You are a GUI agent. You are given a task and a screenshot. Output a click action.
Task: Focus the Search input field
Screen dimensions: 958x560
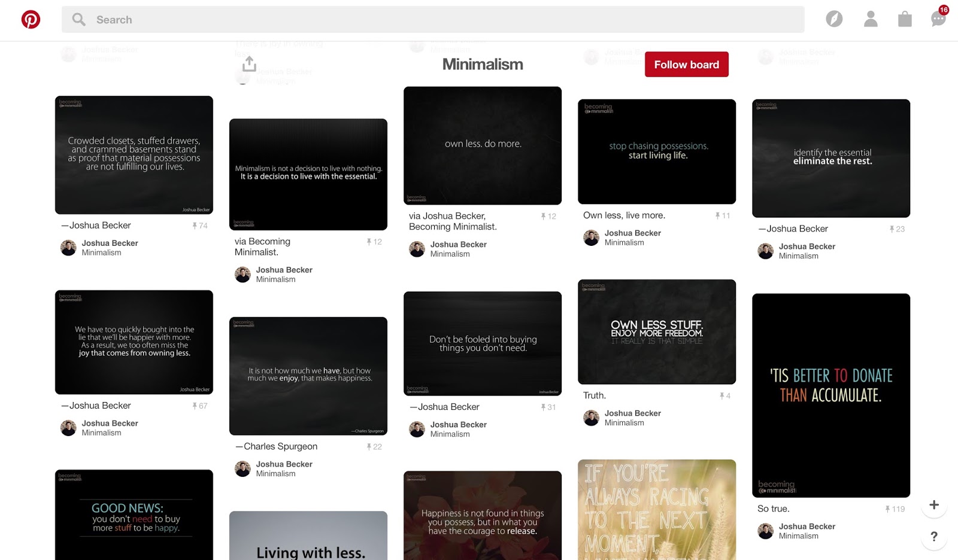[432, 20]
